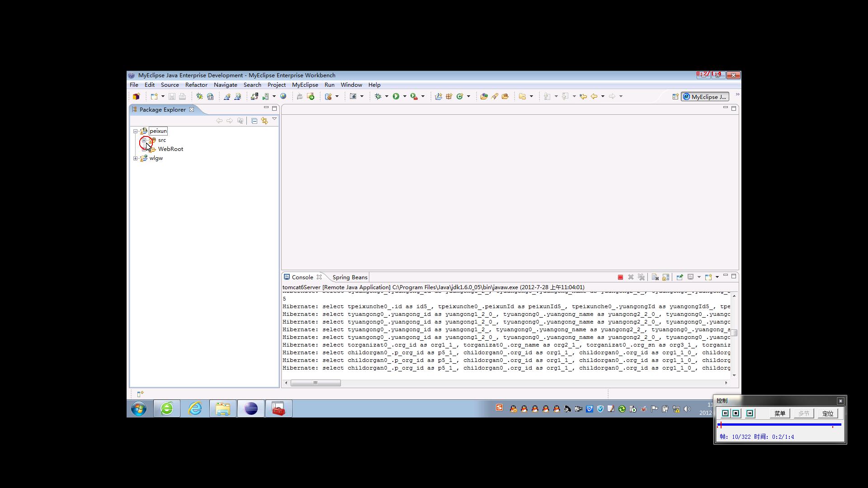Select the WebRoot folder

point(170,149)
